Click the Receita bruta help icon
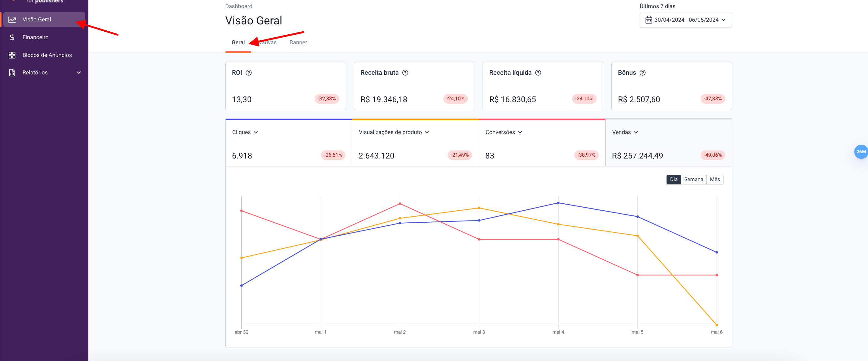The height and width of the screenshot is (361, 868). point(405,73)
